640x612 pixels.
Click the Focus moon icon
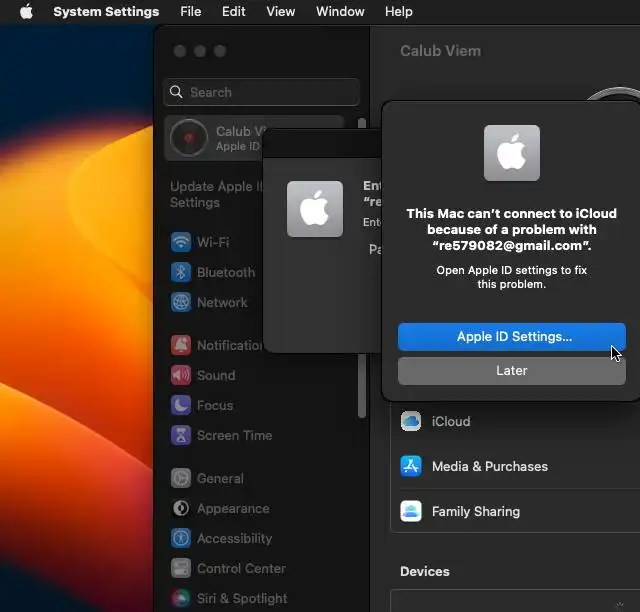181,405
